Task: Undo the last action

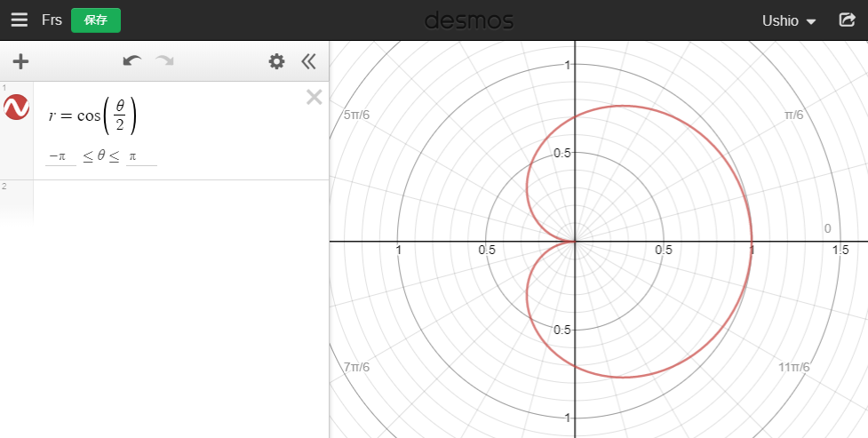Action: click(131, 61)
